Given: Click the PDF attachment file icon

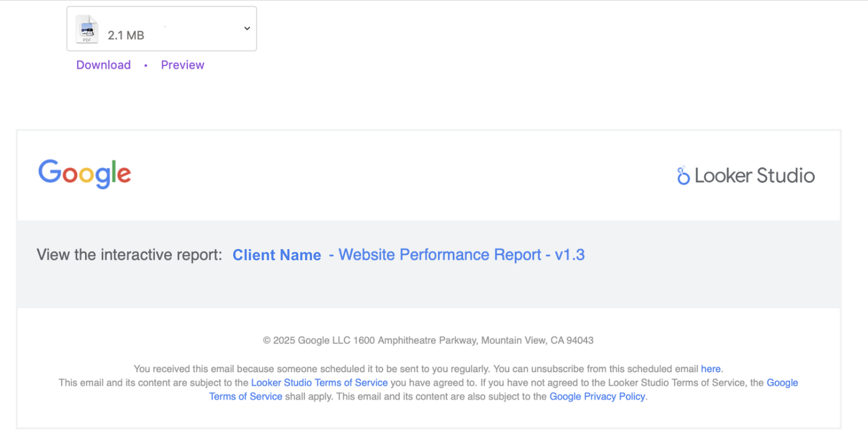Looking at the screenshot, I should pos(87,29).
